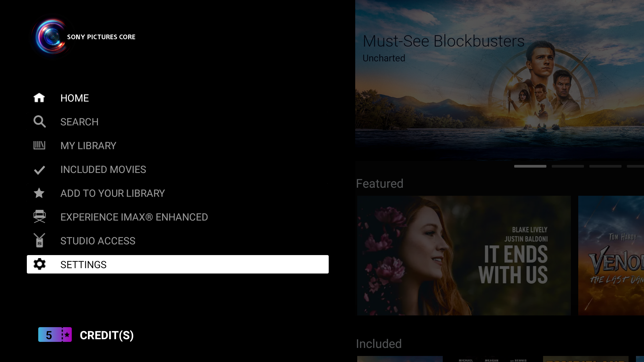Image resolution: width=644 pixels, height=362 pixels.
Task: Click the My Library shelf icon
Action: tap(39, 145)
